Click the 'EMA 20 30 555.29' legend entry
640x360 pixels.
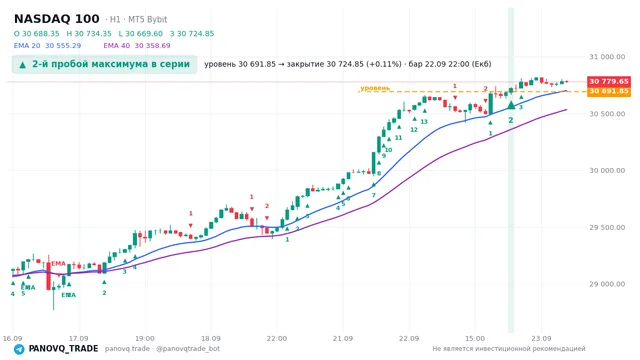click(x=47, y=46)
